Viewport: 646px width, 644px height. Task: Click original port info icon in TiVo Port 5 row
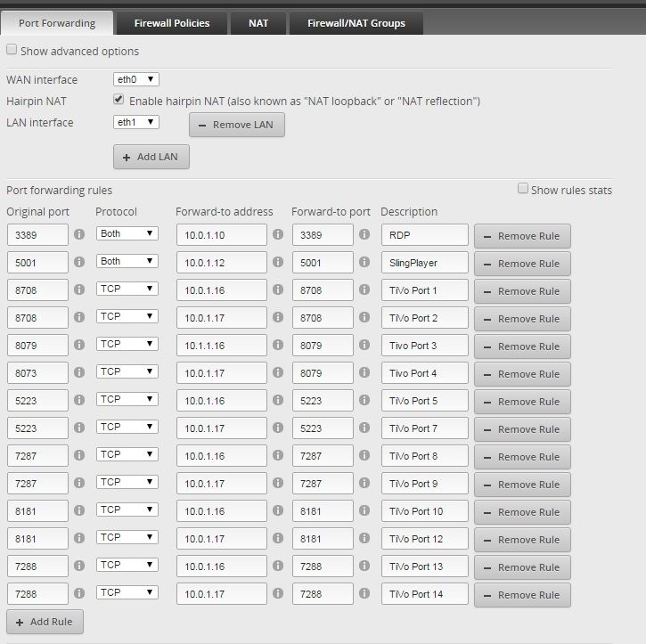click(x=79, y=400)
